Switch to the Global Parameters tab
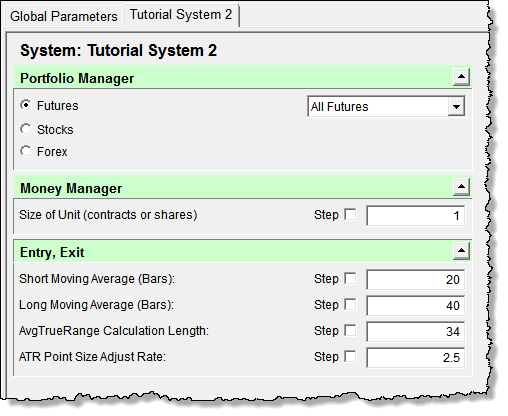Image resolution: width=508 pixels, height=416 pixels. pyautogui.click(x=64, y=16)
